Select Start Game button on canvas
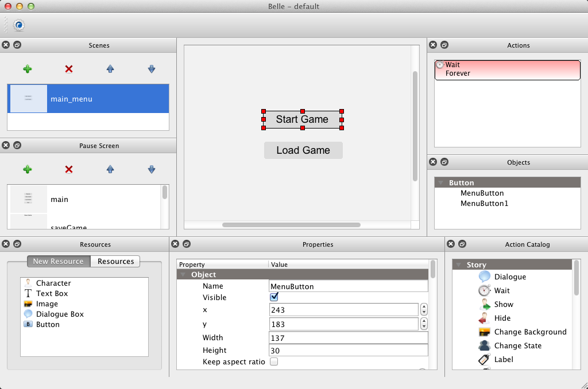This screenshot has height=389, width=588. pos(303,119)
